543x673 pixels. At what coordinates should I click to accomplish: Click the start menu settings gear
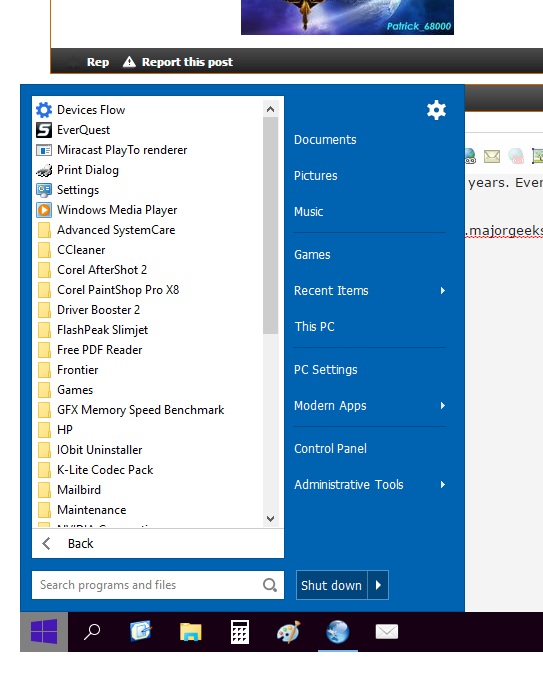pyautogui.click(x=436, y=110)
